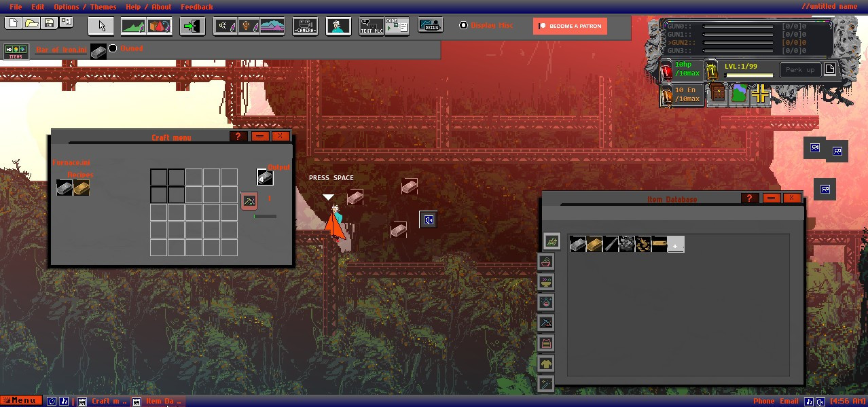Switch to the Craft menu taskbar tab
868x407 pixels.
(102, 401)
